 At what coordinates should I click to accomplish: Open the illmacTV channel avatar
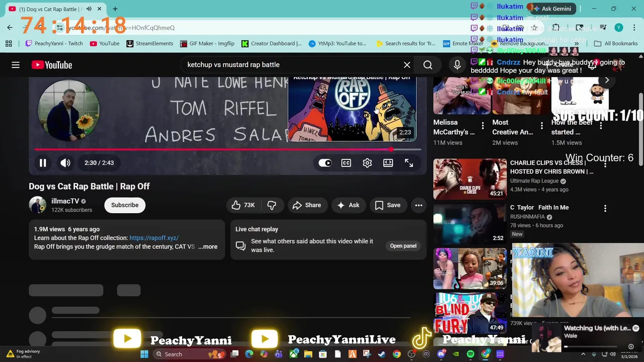tap(37, 205)
